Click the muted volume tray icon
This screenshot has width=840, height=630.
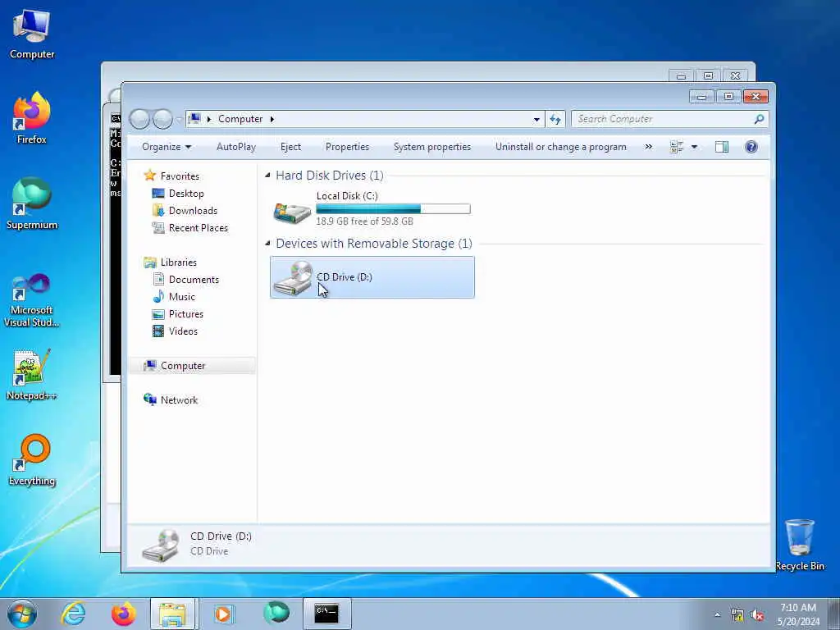click(757, 615)
